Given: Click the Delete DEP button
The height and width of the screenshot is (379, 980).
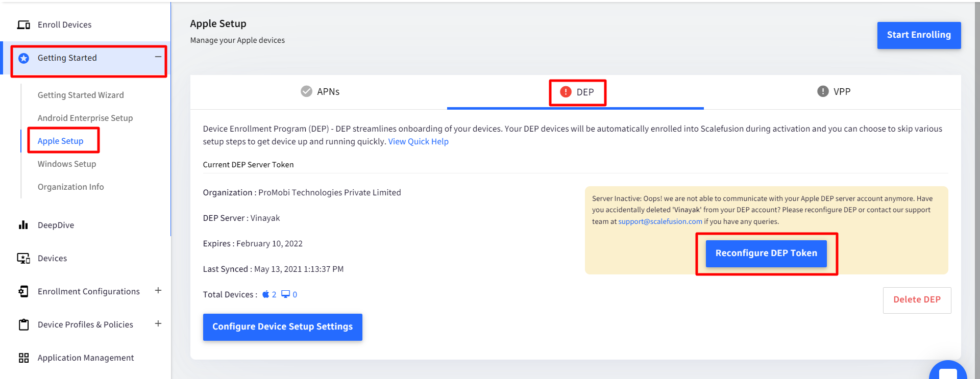Looking at the screenshot, I should 917,300.
